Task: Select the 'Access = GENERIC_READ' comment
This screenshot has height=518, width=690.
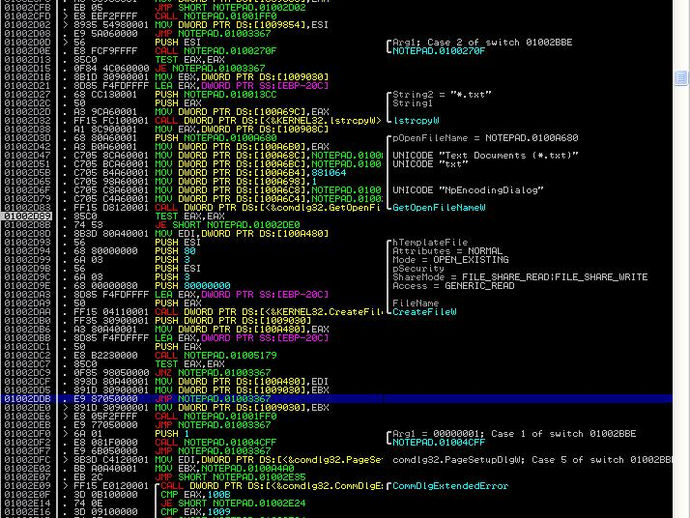Action: pos(453,286)
